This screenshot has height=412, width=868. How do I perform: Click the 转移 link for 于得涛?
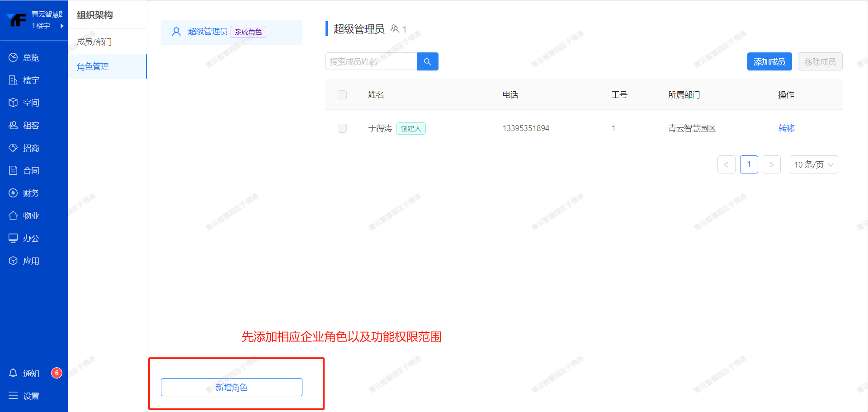point(786,128)
